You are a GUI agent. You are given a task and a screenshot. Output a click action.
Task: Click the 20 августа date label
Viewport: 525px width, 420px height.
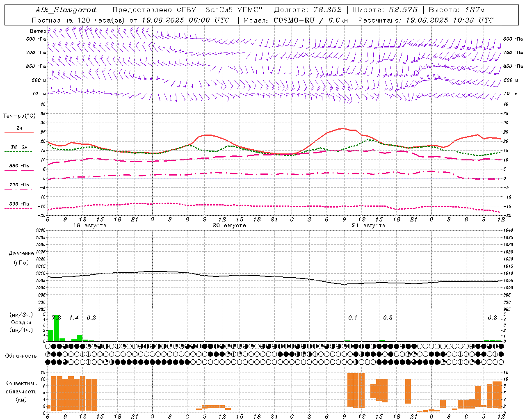pos(229,226)
